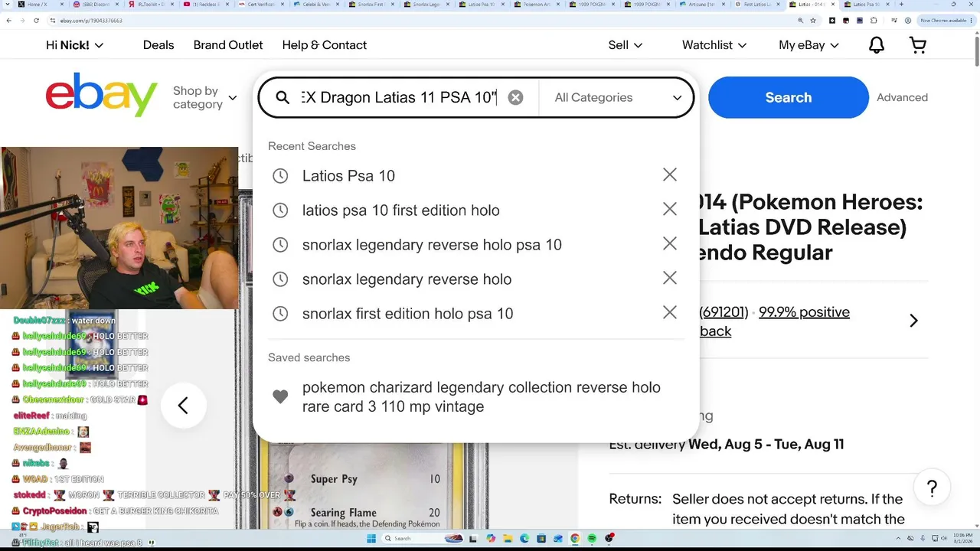Open the Copilot icon on the taskbar
The image size is (980, 551).
click(491, 539)
